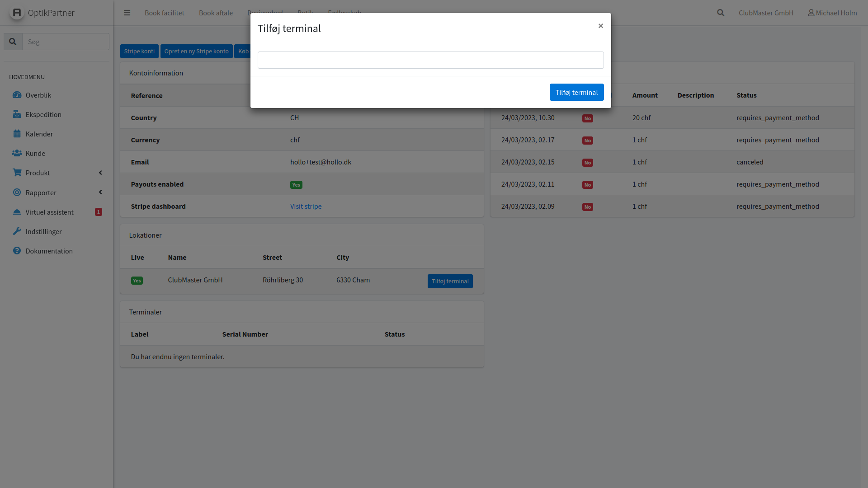Open Book facilitet menu item
Screen dimensions: 868x488
165,13
